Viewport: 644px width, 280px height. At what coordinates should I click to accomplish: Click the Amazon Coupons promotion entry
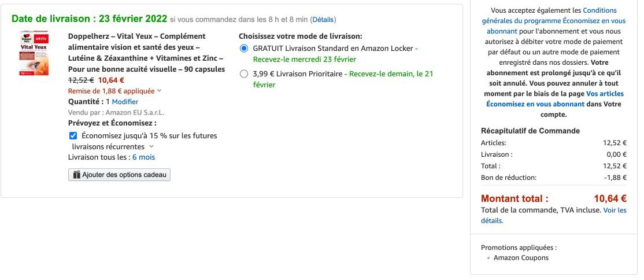coord(521,258)
